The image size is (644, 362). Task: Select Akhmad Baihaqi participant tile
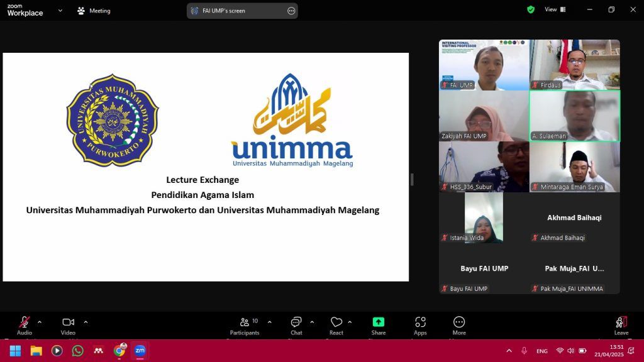[575, 217]
